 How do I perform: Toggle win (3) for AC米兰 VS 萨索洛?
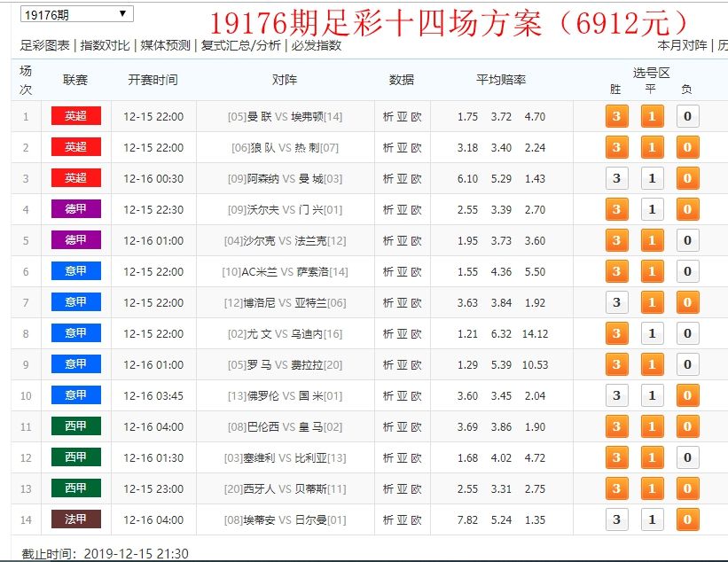coord(616,271)
